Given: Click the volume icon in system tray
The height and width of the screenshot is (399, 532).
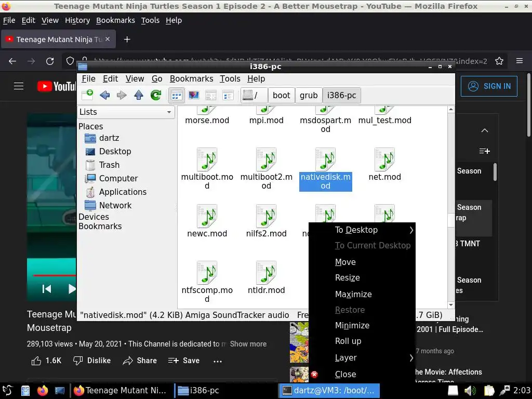Looking at the screenshot, I should [470, 391].
